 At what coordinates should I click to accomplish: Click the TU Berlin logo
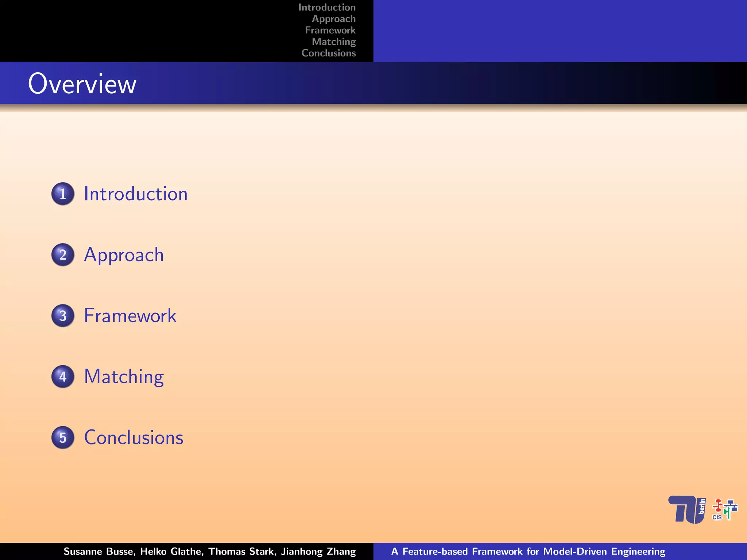(x=686, y=509)
